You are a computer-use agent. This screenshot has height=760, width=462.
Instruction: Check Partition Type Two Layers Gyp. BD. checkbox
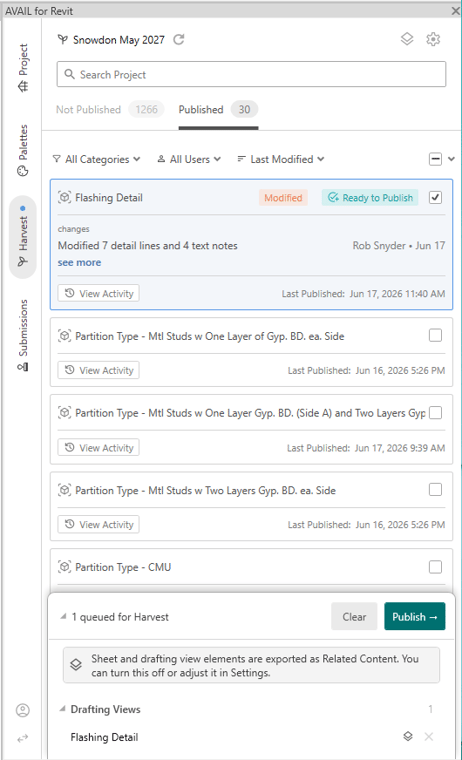(435, 490)
